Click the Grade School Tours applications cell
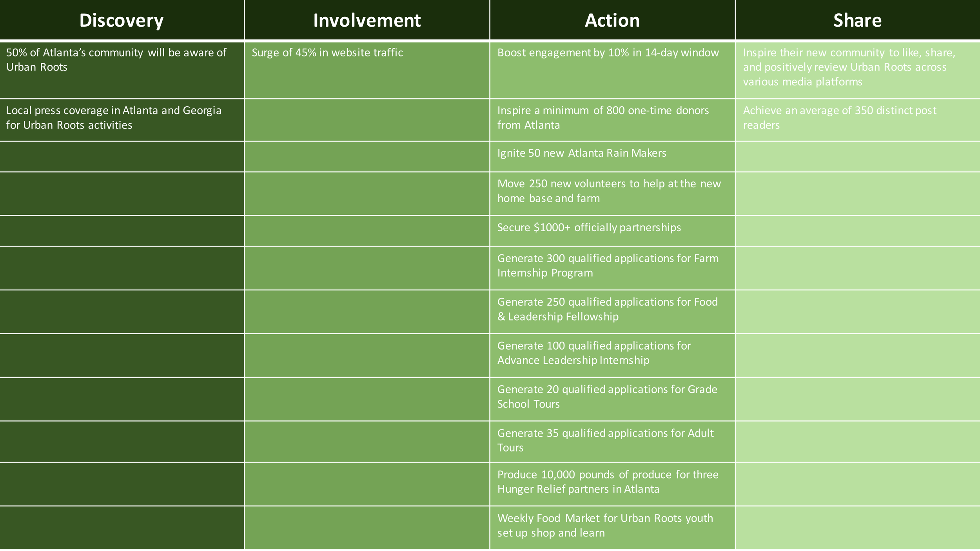This screenshot has height=551, width=980. [x=612, y=399]
